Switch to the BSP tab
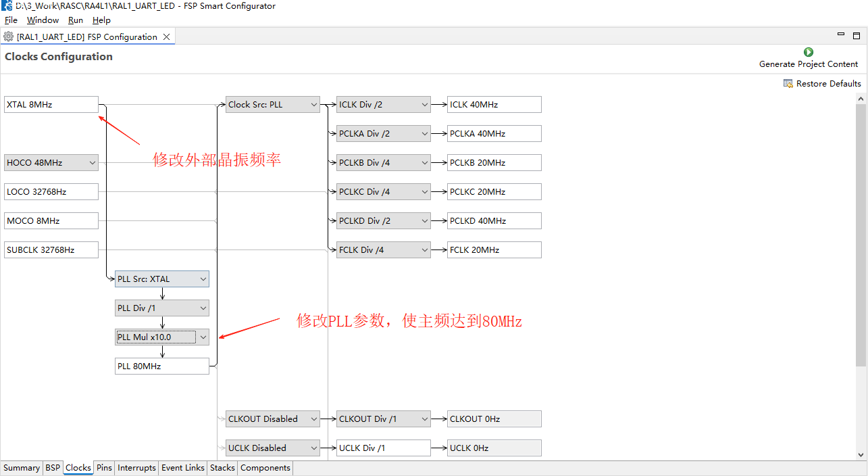 (53, 468)
